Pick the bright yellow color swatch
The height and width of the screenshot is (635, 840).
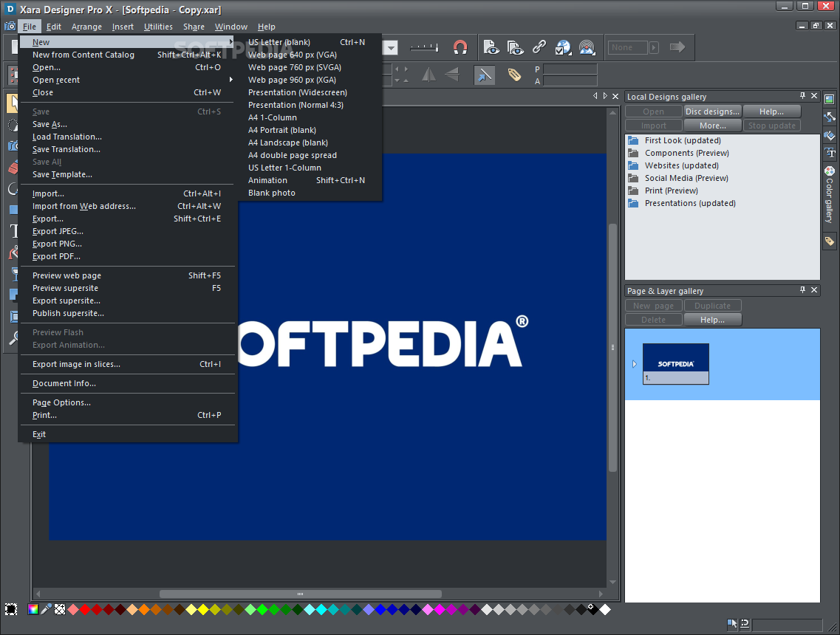(x=204, y=609)
